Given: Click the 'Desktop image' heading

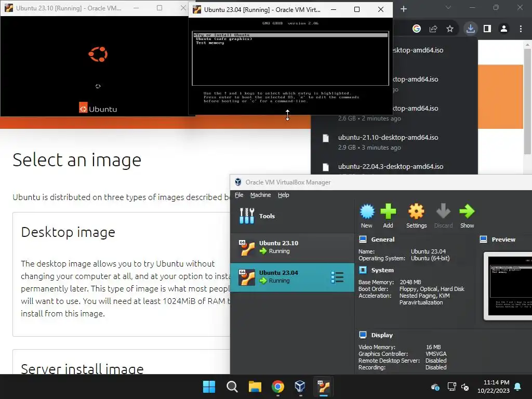Looking at the screenshot, I should [68, 232].
